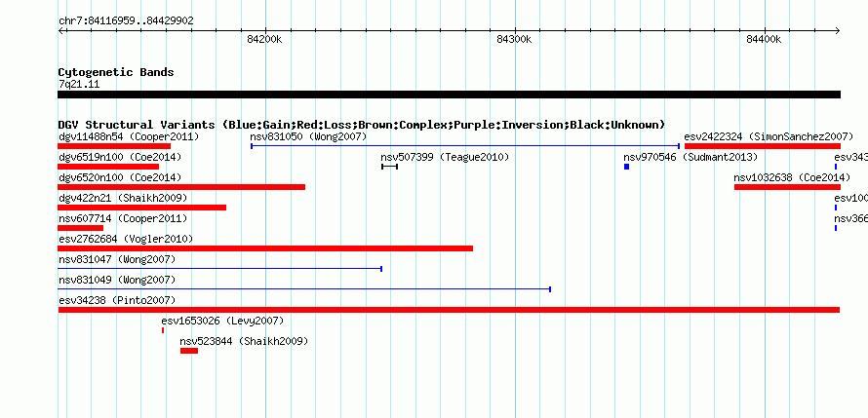
Task: Click the dgv6520n100 (Coe2014) label
Action: point(120,177)
